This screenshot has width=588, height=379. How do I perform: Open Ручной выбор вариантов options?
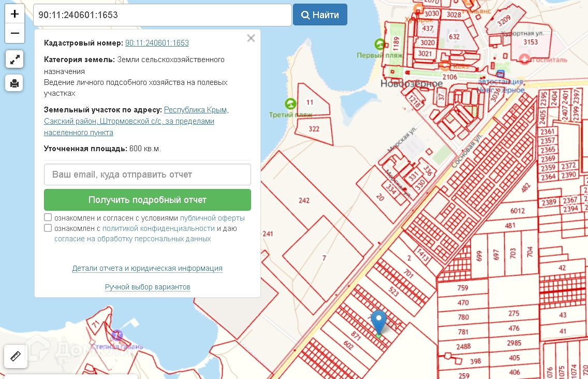pos(148,287)
